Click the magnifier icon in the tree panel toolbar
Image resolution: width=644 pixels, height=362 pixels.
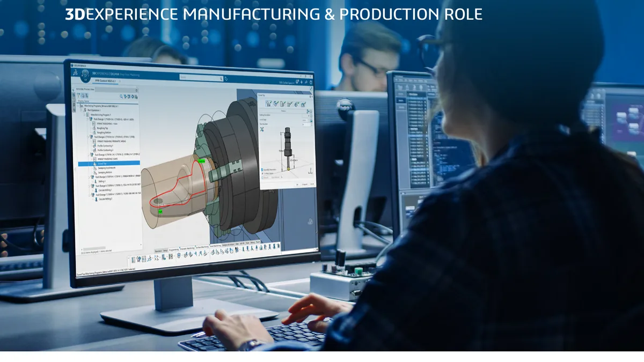[x=121, y=97]
